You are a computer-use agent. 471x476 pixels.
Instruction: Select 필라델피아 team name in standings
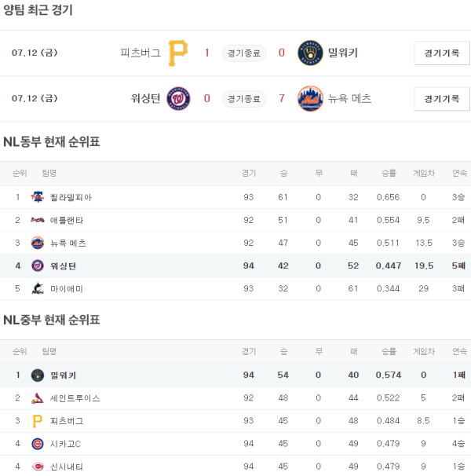pyautogui.click(x=71, y=197)
